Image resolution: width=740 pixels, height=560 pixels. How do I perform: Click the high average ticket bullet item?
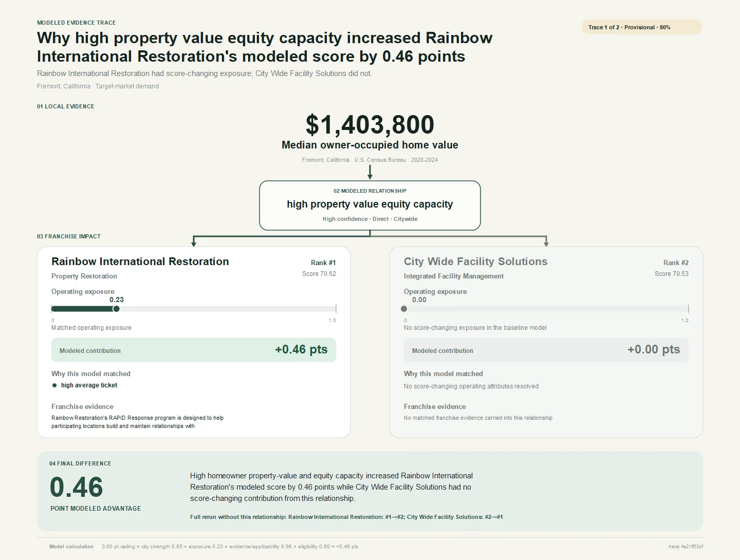pyautogui.click(x=85, y=385)
